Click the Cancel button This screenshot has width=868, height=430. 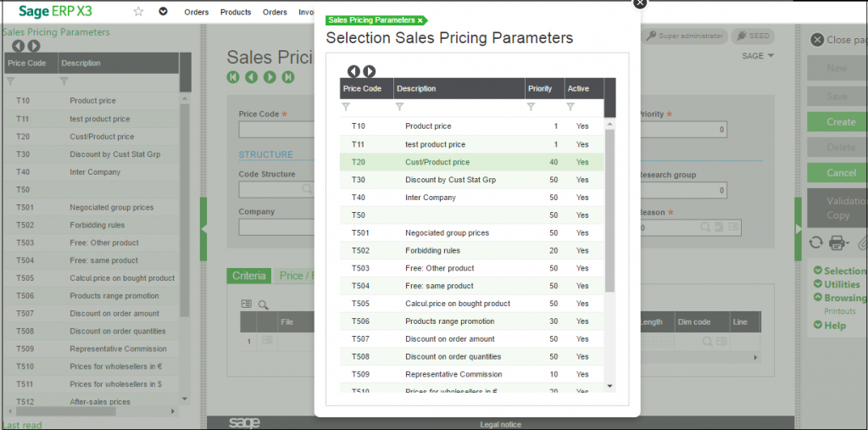[837, 173]
